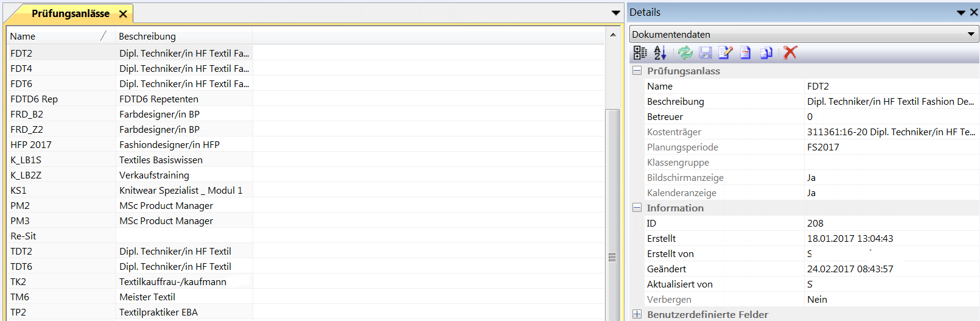Click the Beschreibung column header
Image resolution: width=980 pixels, height=321 pixels.
click(183, 36)
